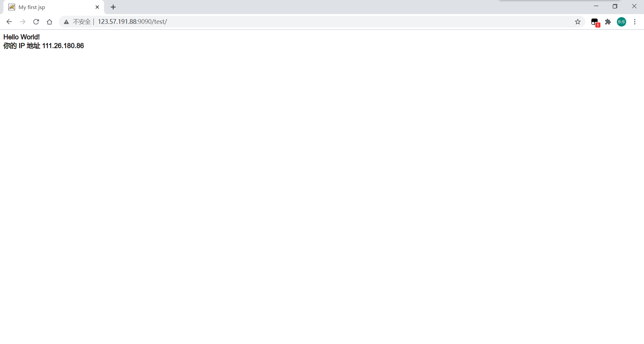
Task: Click the forward navigation arrow
Action: (22, 21)
